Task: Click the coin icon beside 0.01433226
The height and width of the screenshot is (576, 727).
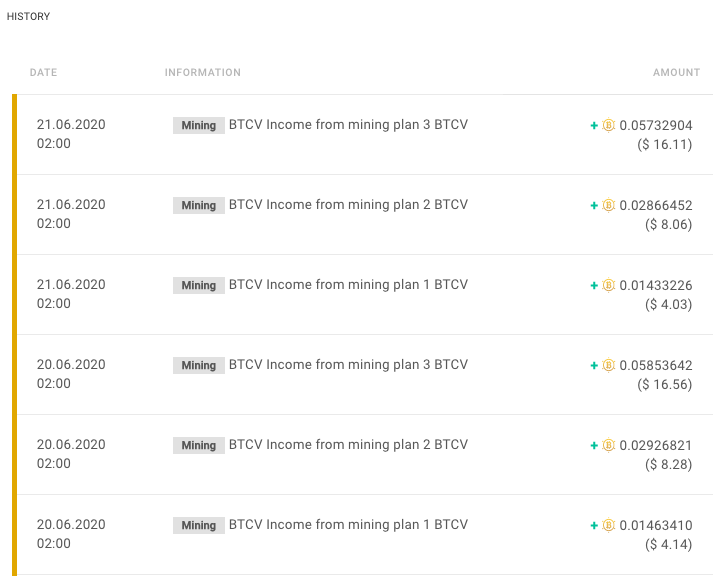Action: pyautogui.click(x=608, y=285)
